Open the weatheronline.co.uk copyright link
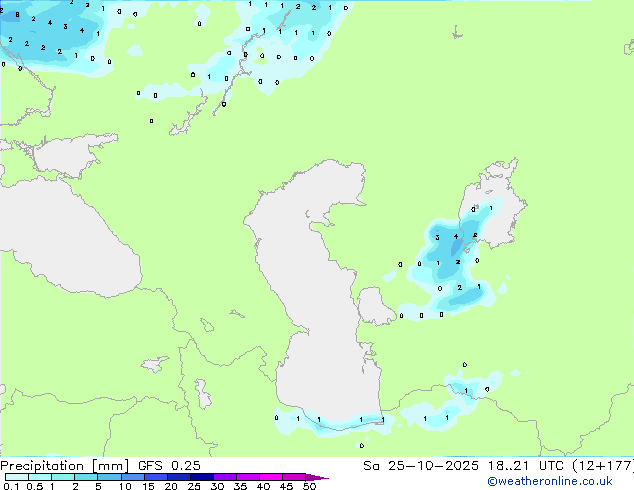This screenshot has width=634, height=490. point(550,481)
